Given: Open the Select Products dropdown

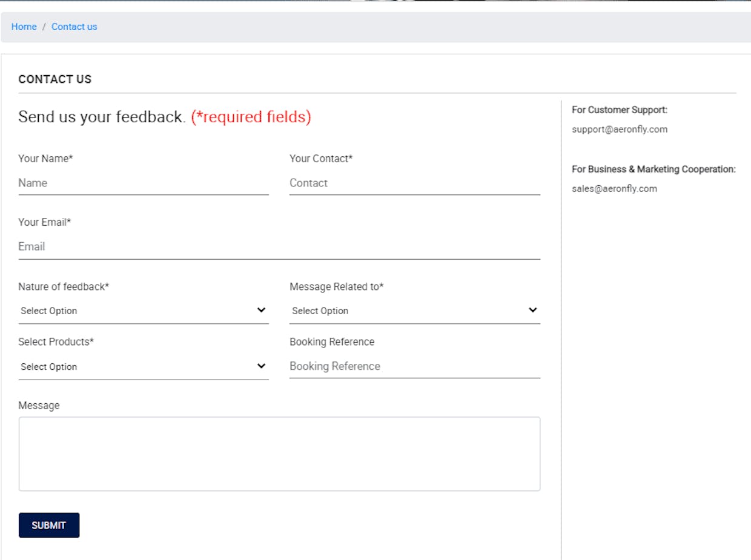Looking at the screenshot, I should (144, 366).
